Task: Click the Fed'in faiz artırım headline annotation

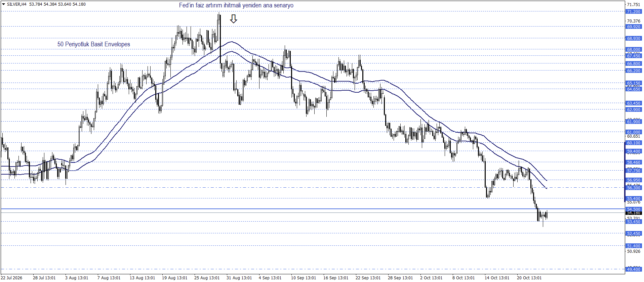Action: point(236,5)
